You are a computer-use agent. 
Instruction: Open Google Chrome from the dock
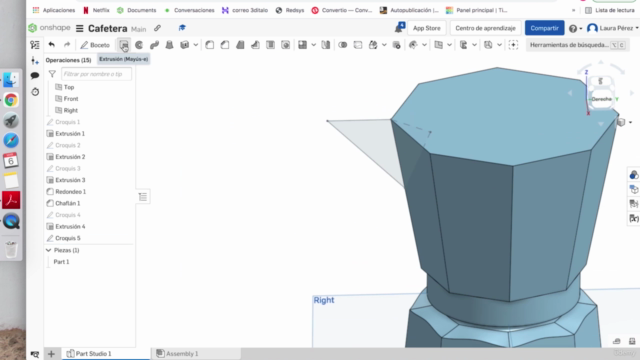(x=11, y=100)
